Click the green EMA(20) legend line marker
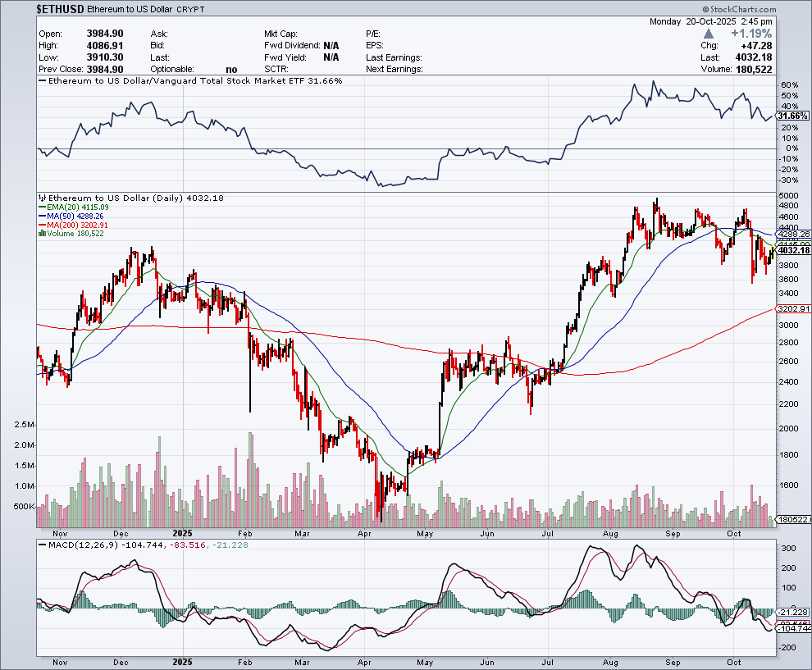The image size is (812, 670). point(42,207)
